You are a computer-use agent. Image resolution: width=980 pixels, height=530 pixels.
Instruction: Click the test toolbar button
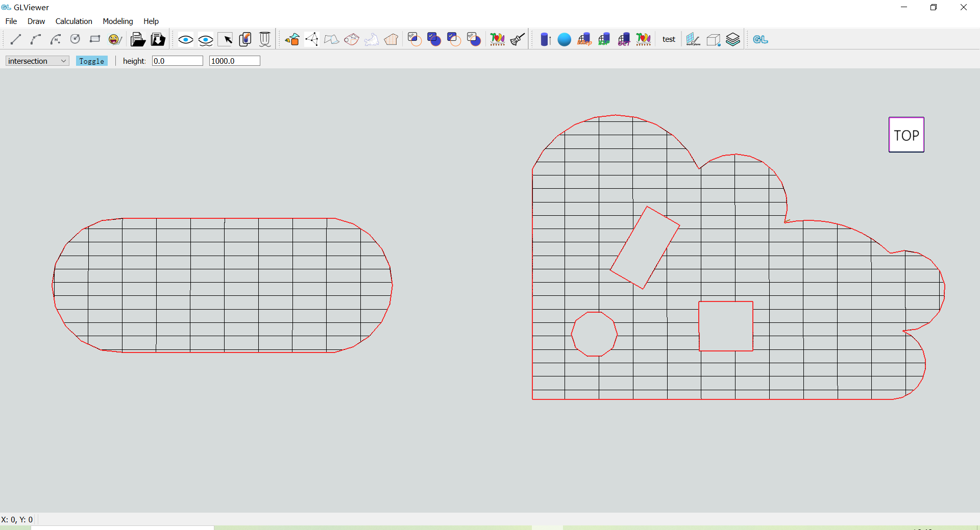pyautogui.click(x=669, y=39)
